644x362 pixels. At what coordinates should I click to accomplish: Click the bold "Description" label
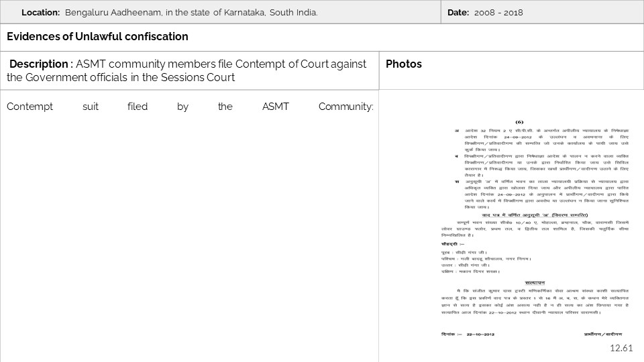(x=39, y=64)
